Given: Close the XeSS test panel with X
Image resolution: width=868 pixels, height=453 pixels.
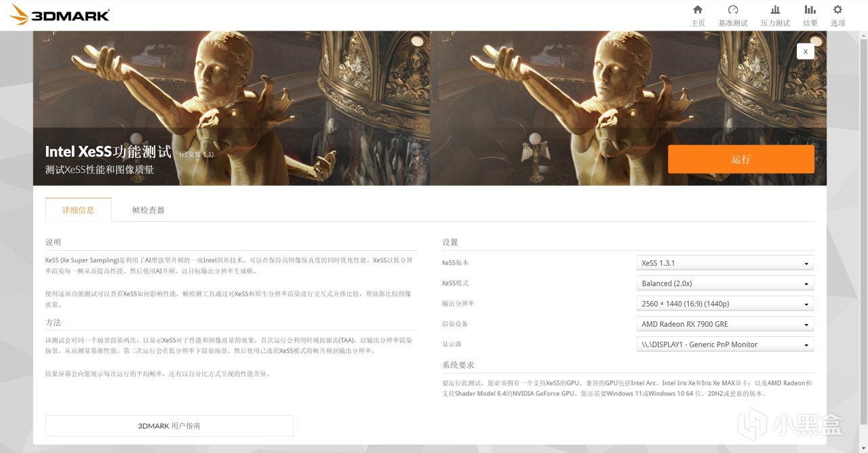Looking at the screenshot, I should [806, 51].
